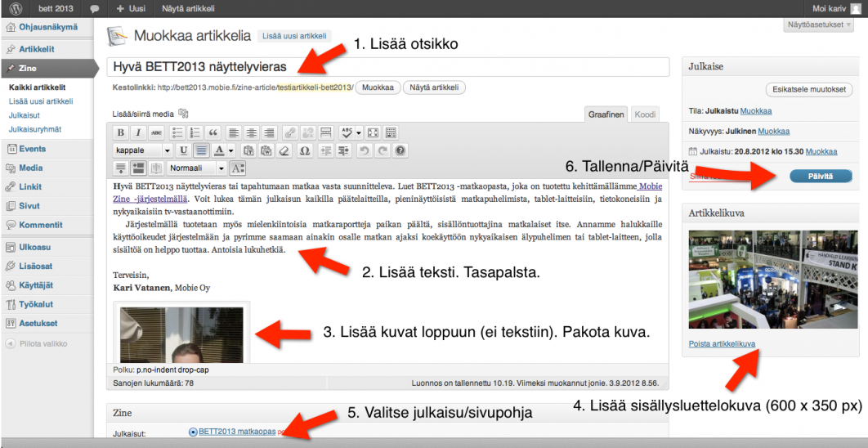Switch to the Koodi editor tab
Image resolution: width=868 pixels, height=448 pixels.
(645, 114)
